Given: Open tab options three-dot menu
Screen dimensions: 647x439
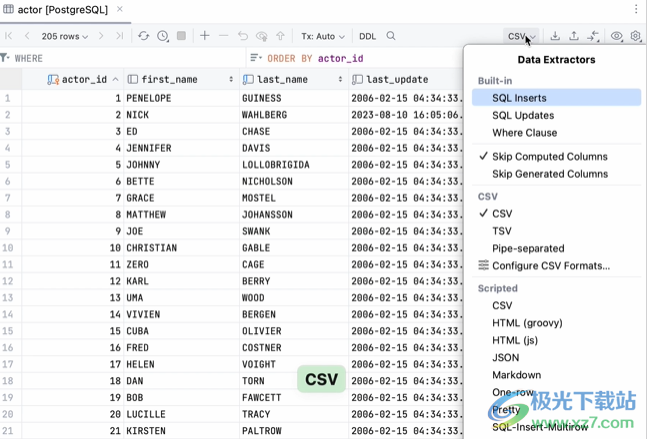Looking at the screenshot, I should click(636, 9).
